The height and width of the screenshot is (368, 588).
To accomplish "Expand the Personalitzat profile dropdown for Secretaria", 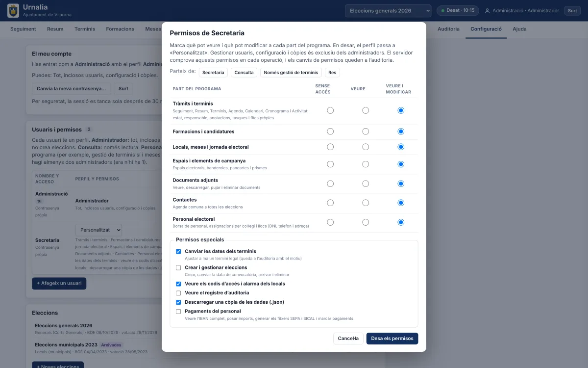I will [x=98, y=230].
